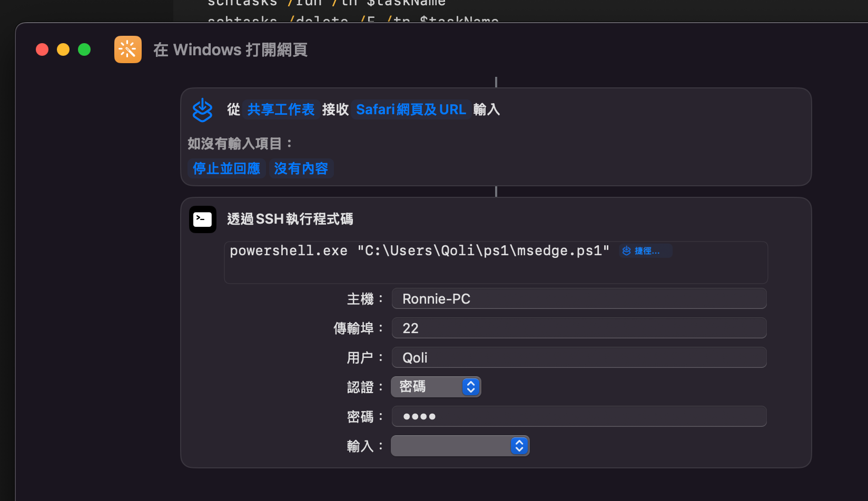Click the 透過SSH執行程式碼 action title
868x501 pixels.
(x=290, y=219)
